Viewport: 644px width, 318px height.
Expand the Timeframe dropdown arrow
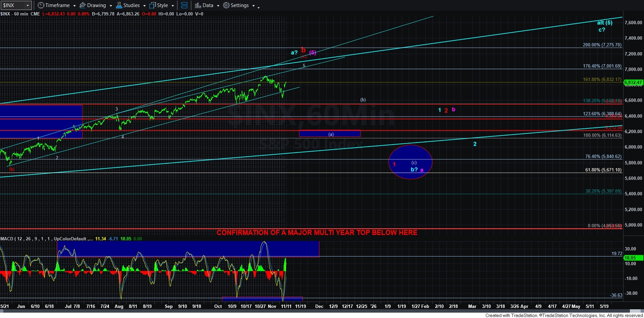coord(74,6)
